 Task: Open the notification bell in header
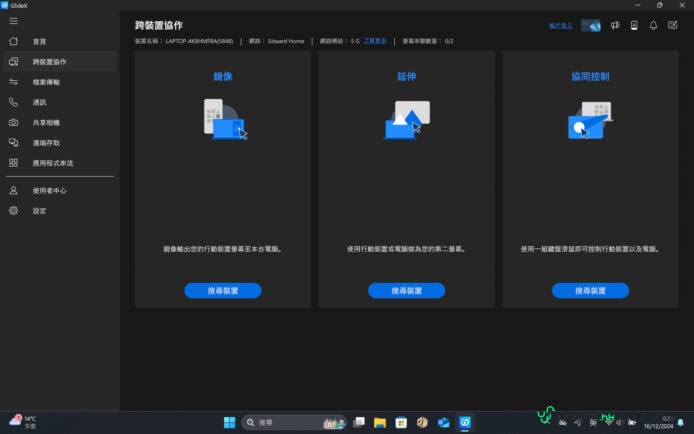click(x=653, y=25)
